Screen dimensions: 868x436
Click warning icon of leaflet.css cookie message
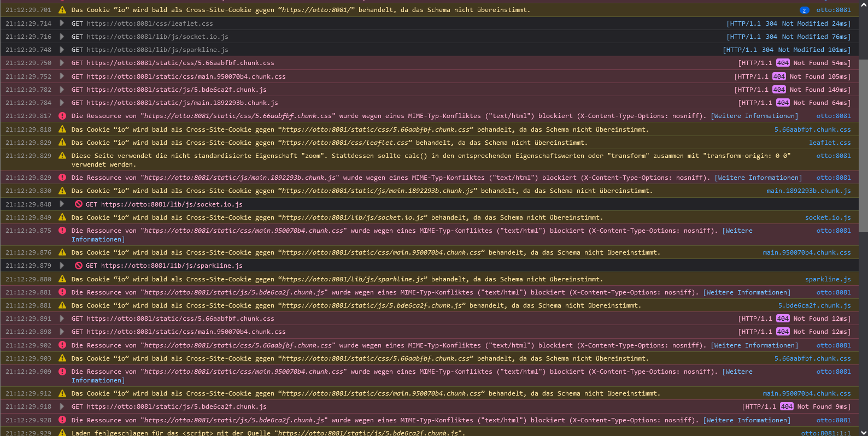[62, 143]
